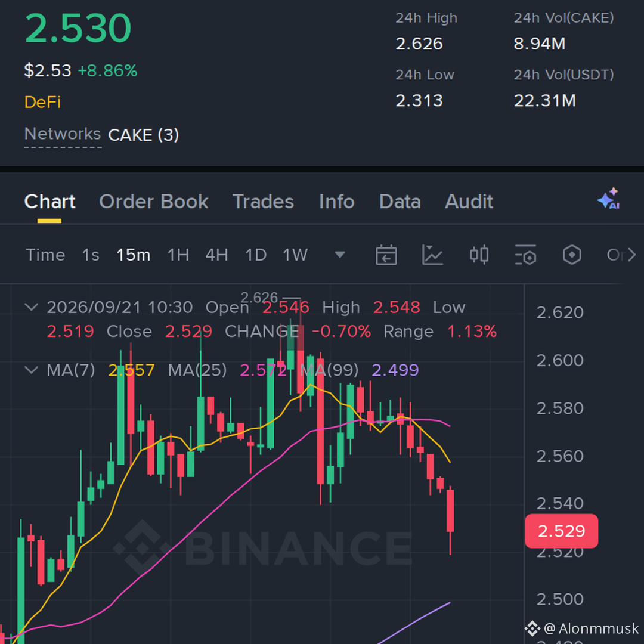Open the AI assistant sparkle icon
The image size is (644, 644).
point(609,199)
